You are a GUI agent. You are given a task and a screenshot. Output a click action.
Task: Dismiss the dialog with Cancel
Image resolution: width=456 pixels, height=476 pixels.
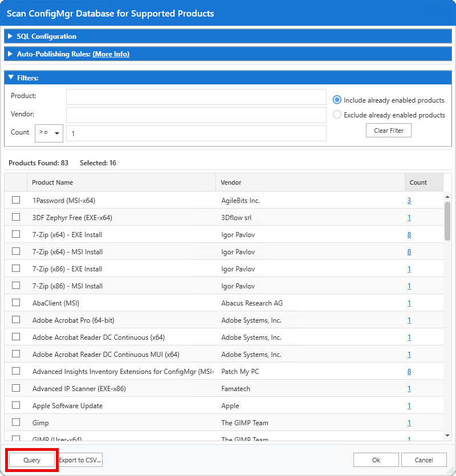coord(424,459)
